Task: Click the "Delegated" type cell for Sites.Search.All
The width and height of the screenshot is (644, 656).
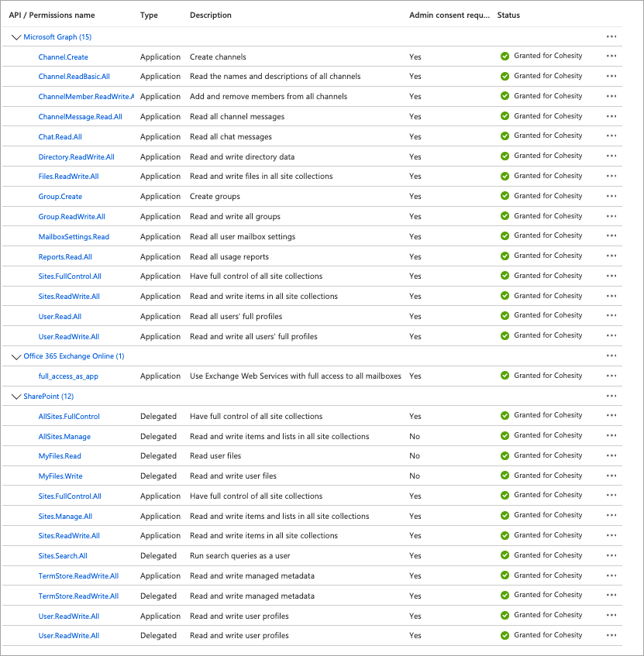Action: (158, 555)
